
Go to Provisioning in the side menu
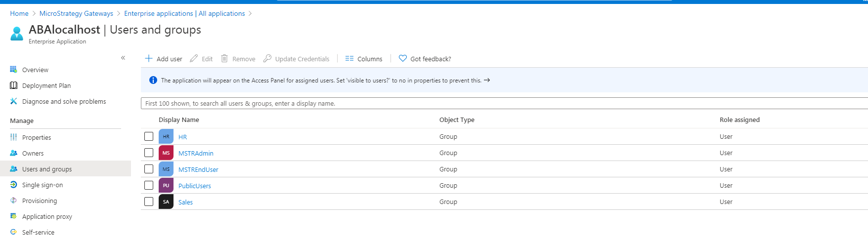coord(40,201)
